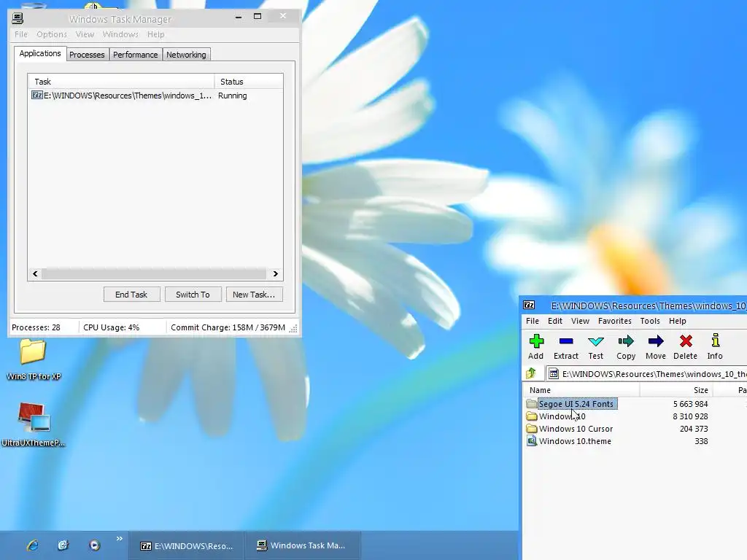Click size value 5 663 984

(690, 404)
